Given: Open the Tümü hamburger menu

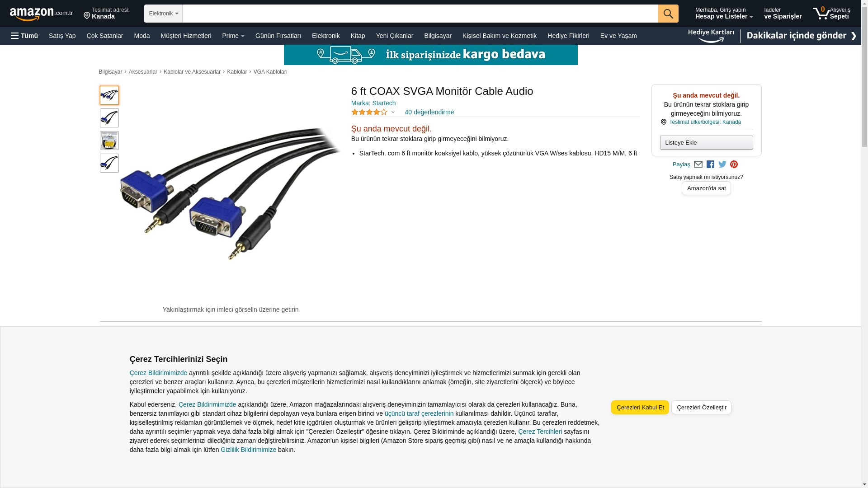Looking at the screenshot, I should [24, 36].
